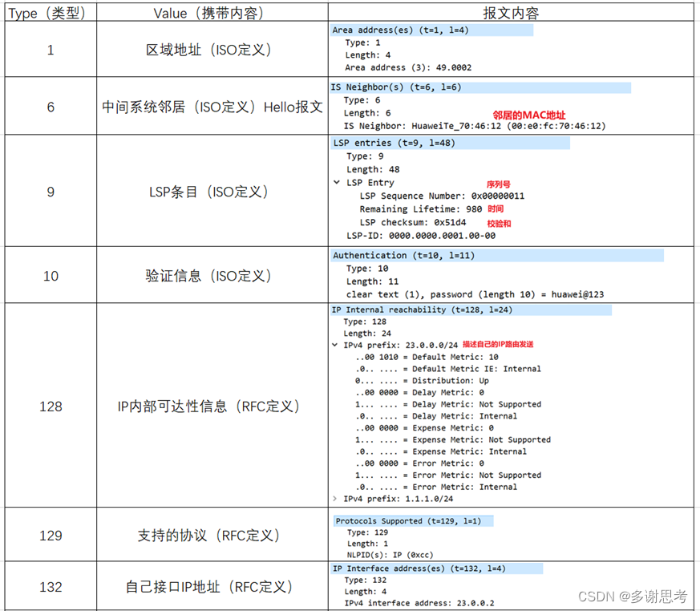Screen dimensions: 700x611
Task: Click the Delay Metric: Not Supported line
Action: 448,404
